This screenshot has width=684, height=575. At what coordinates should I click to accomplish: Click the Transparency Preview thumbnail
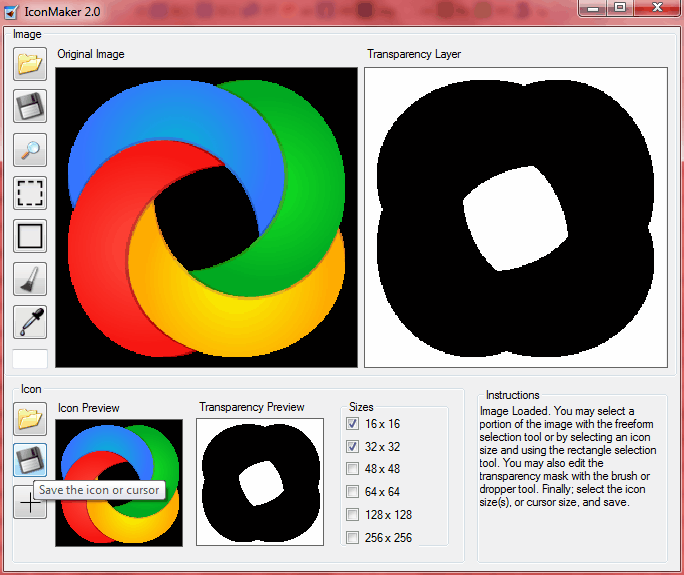pos(260,482)
